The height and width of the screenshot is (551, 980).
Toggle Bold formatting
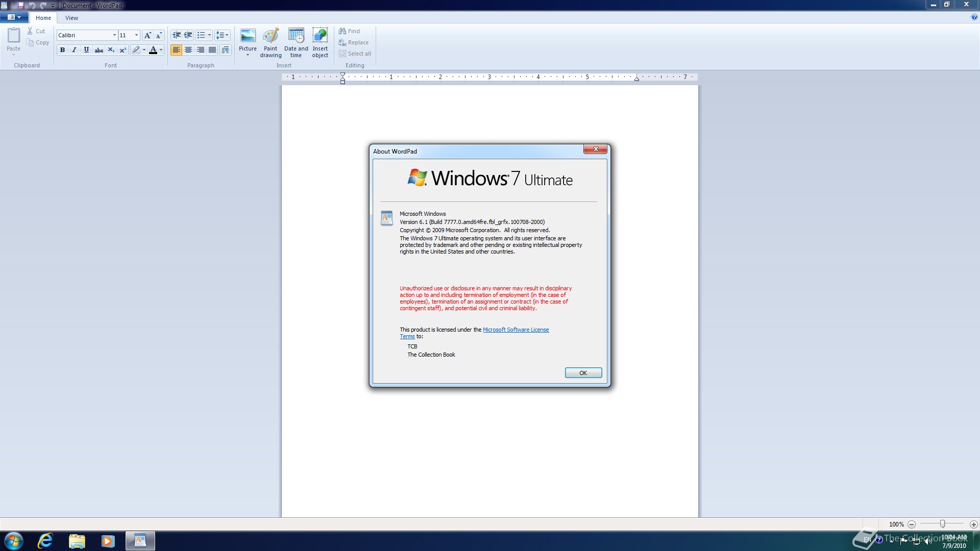pyautogui.click(x=62, y=50)
